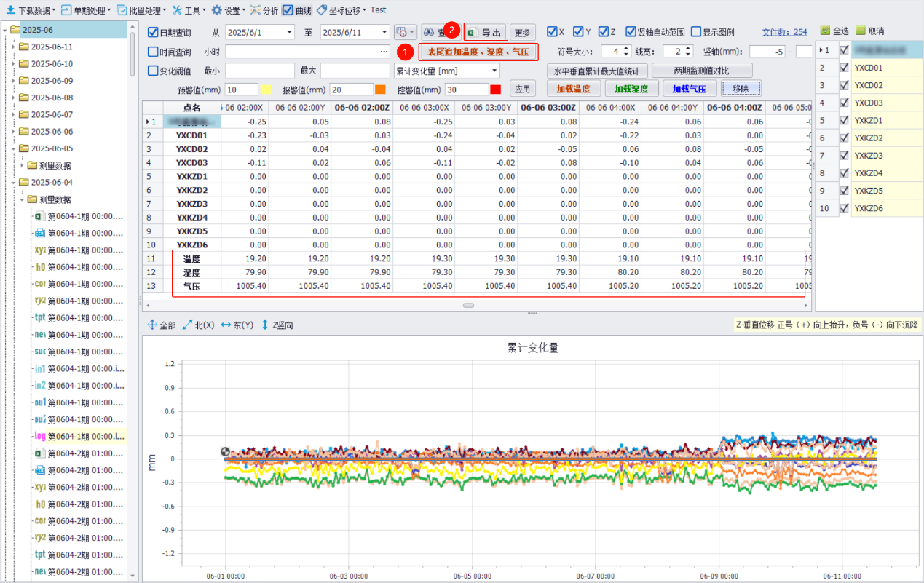Click the 取消 deselect icon
The width and height of the screenshot is (924, 583).
point(861,31)
